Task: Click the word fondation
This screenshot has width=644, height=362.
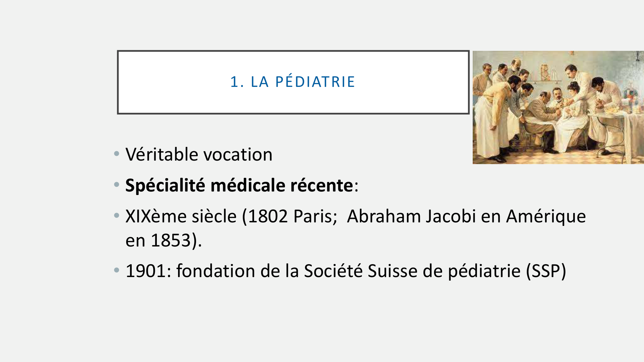Action: tap(216, 271)
